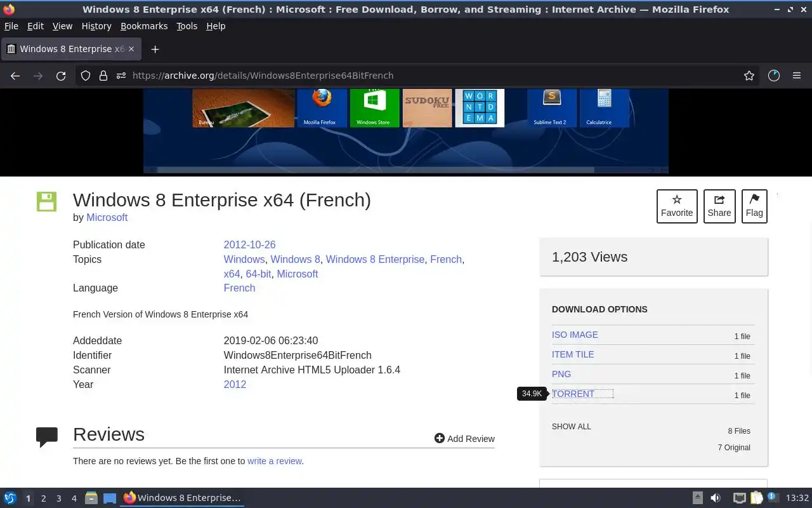Flag this item with Flag button
Image resolution: width=812 pixels, height=508 pixels.
click(754, 206)
